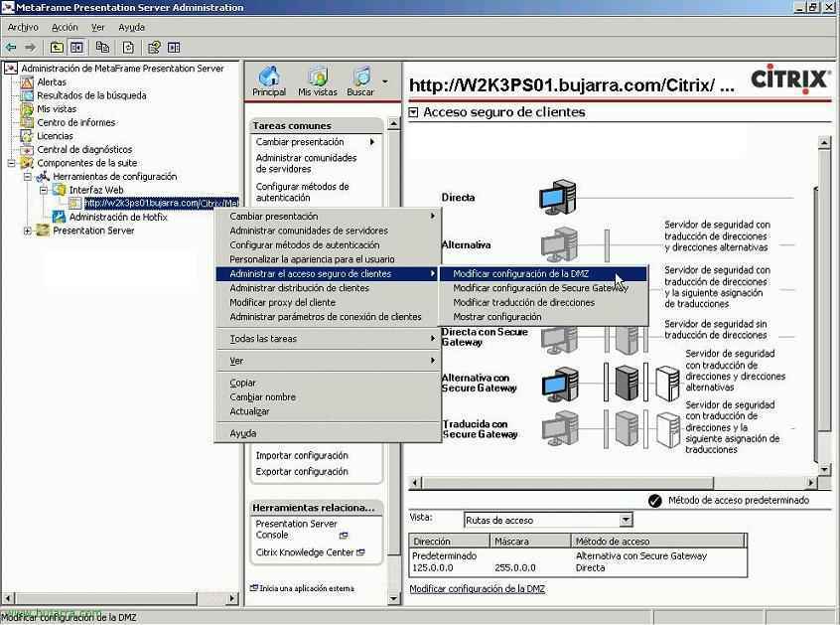Select root Administración de MetaFrame Presentation Server node
Screen dimensions: 840x625
[x=122, y=69]
